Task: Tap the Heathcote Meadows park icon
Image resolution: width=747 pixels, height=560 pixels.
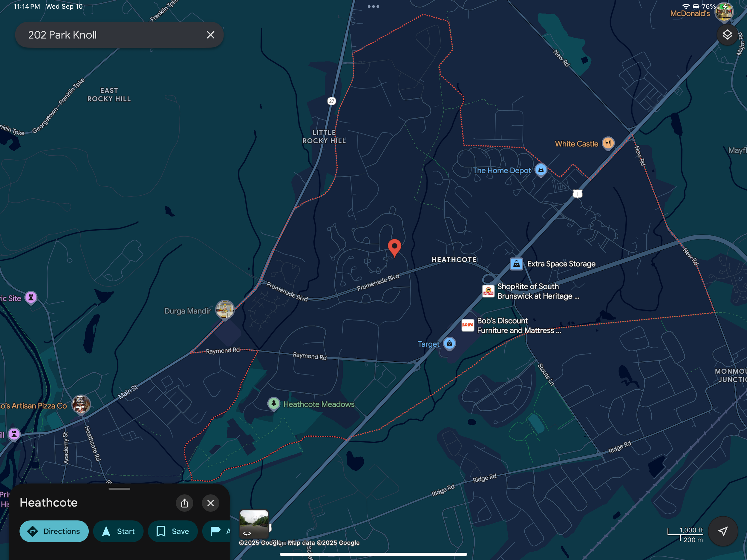Action: tap(273, 403)
